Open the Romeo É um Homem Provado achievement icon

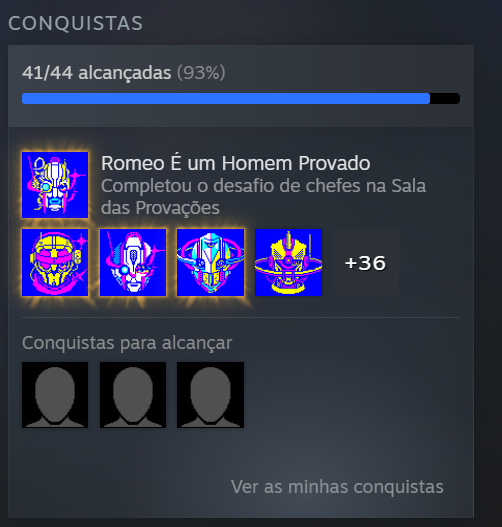(55, 185)
